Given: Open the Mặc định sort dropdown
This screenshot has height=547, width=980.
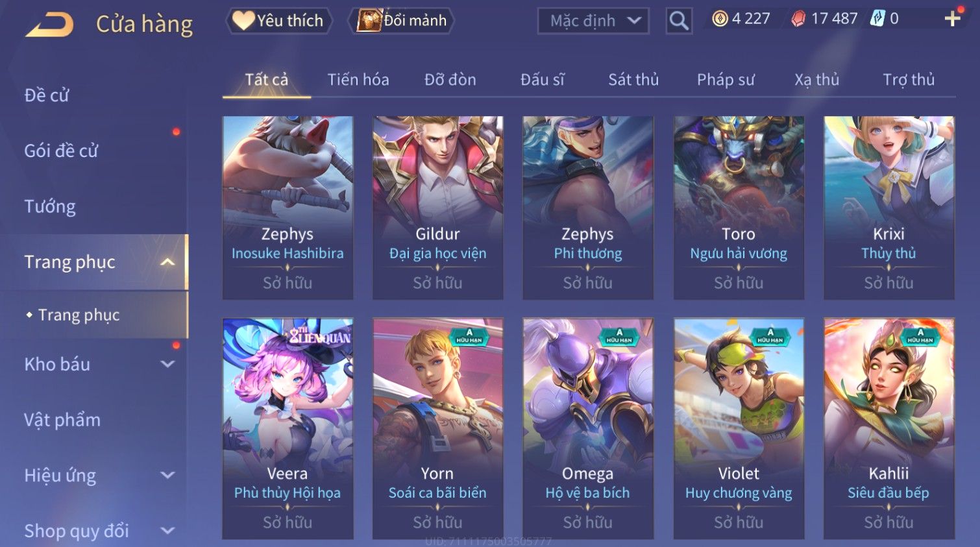Looking at the screenshot, I should [x=594, y=21].
